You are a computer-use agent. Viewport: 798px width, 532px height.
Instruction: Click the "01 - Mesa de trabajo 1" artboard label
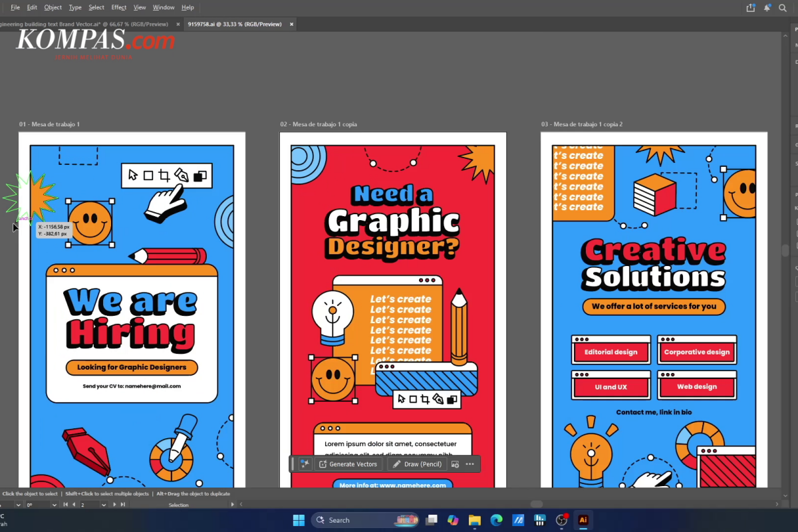(x=49, y=124)
